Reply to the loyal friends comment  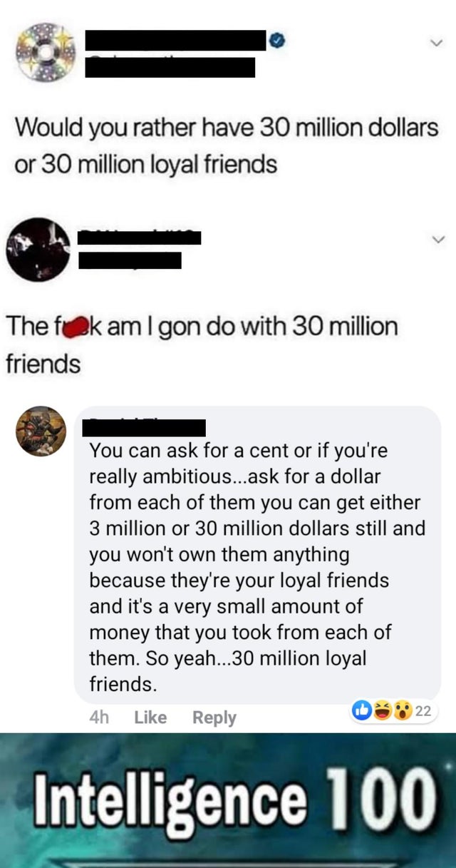[x=214, y=718]
